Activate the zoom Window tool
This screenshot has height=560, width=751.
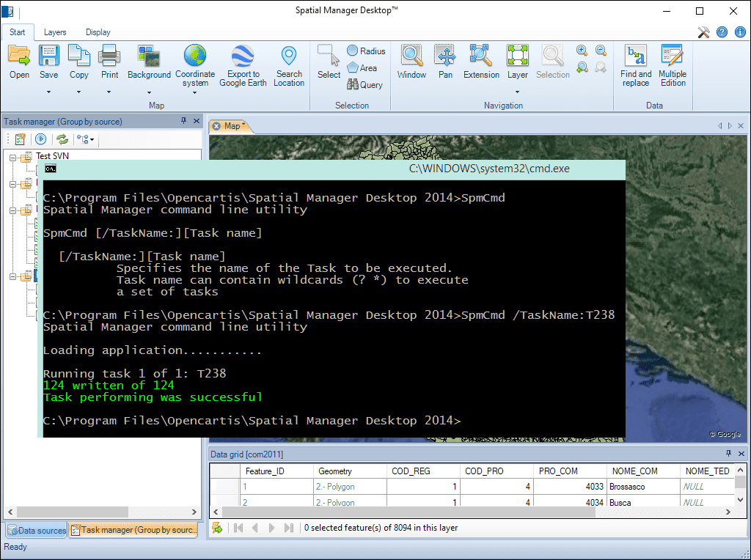411,56
